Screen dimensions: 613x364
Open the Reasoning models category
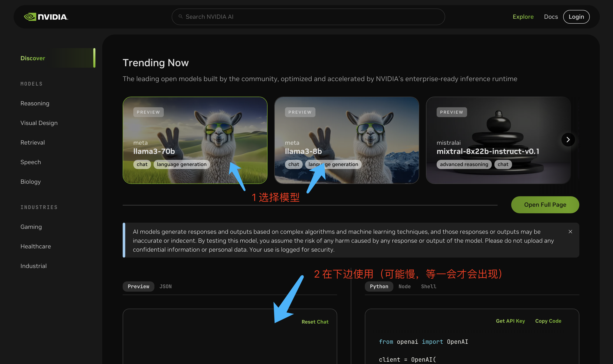click(x=35, y=103)
